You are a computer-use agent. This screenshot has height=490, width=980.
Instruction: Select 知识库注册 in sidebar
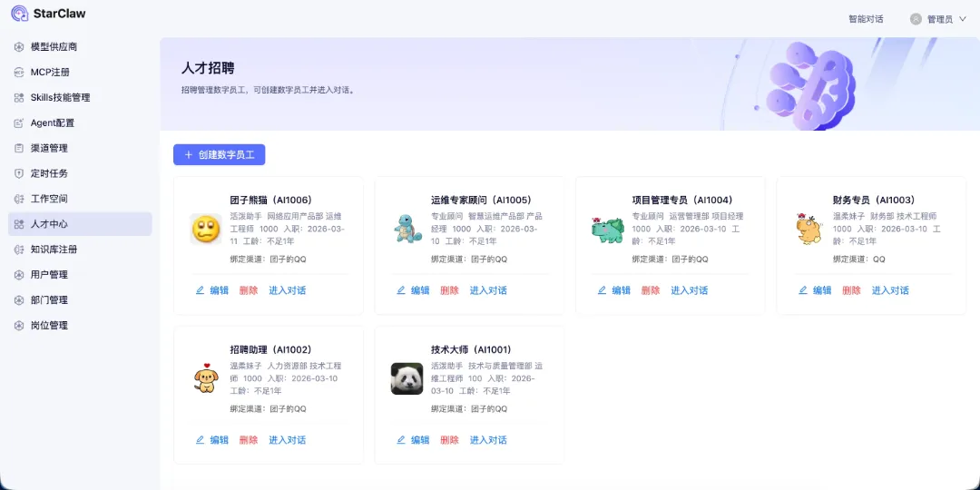click(x=80, y=250)
